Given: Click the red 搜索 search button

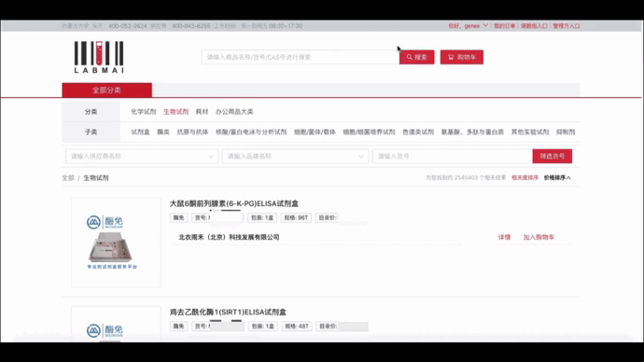Looking at the screenshot, I should tap(416, 57).
